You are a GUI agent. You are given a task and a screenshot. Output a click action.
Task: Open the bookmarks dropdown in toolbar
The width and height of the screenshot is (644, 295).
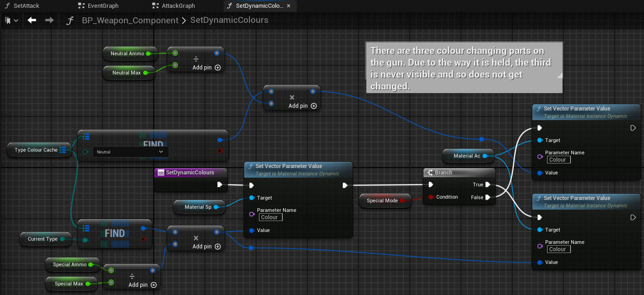click(x=11, y=21)
